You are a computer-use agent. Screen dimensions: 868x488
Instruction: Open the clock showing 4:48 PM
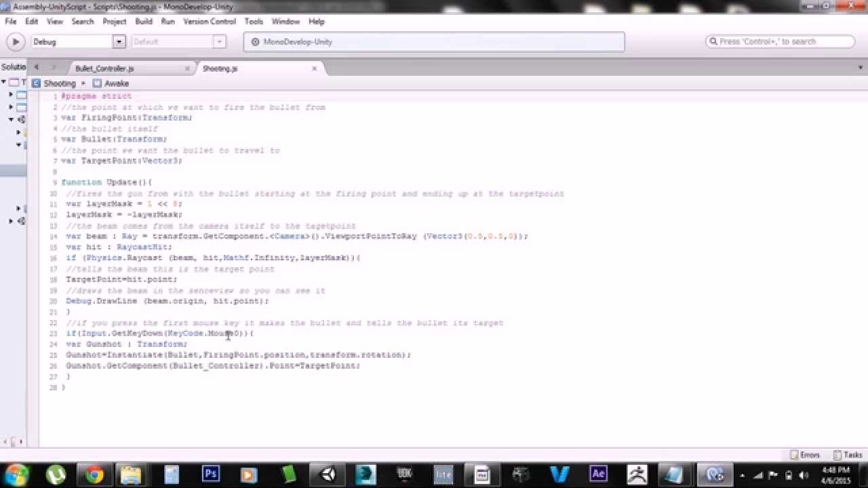[835, 474]
